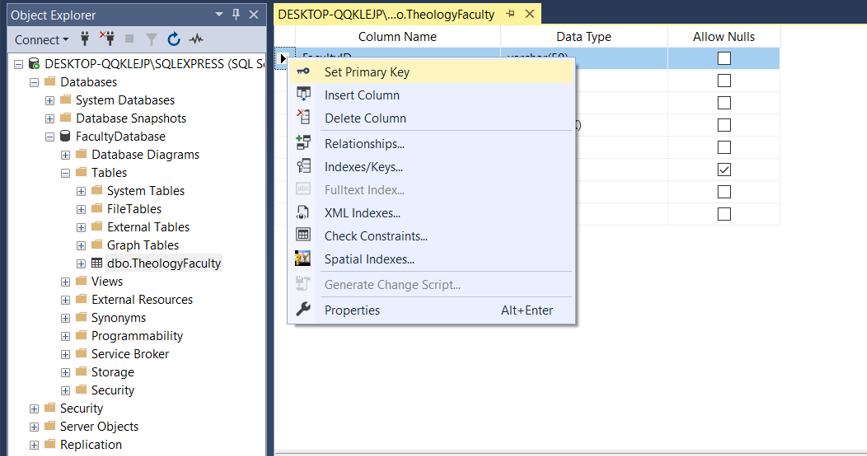The image size is (867, 456).
Task: Choose Set Primary Key from context menu
Action: point(431,72)
